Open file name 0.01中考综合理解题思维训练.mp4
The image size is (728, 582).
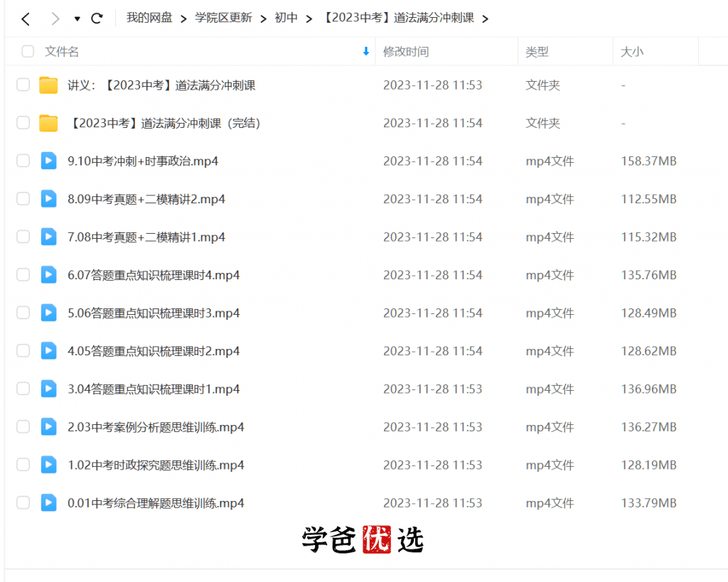[156, 504]
